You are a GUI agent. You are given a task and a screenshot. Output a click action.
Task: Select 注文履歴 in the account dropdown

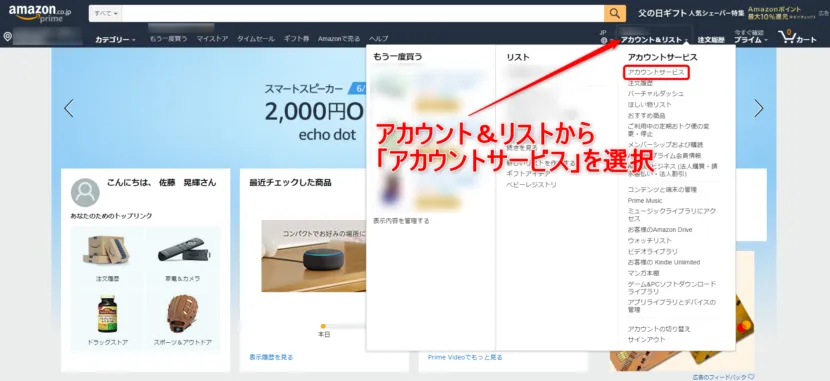coord(640,83)
